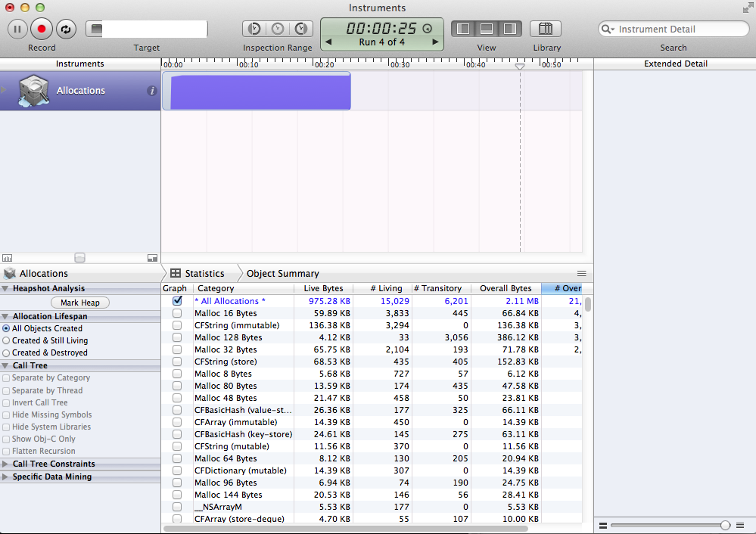Toggle the bottom Detail pane view

coord(487,29)
